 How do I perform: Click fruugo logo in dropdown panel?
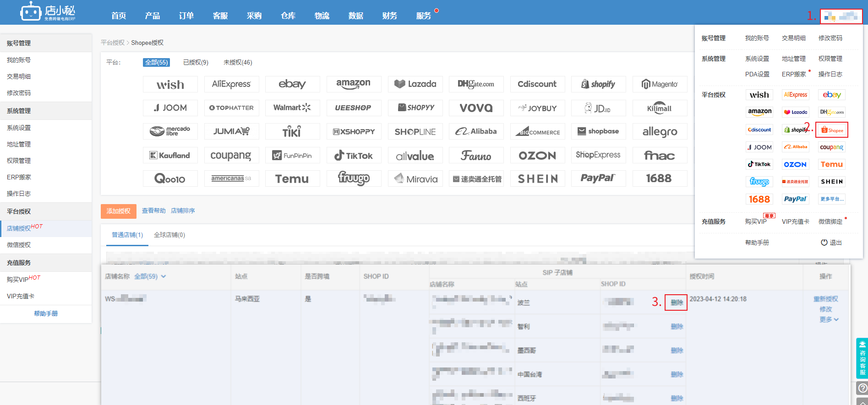tap(759, 182)
